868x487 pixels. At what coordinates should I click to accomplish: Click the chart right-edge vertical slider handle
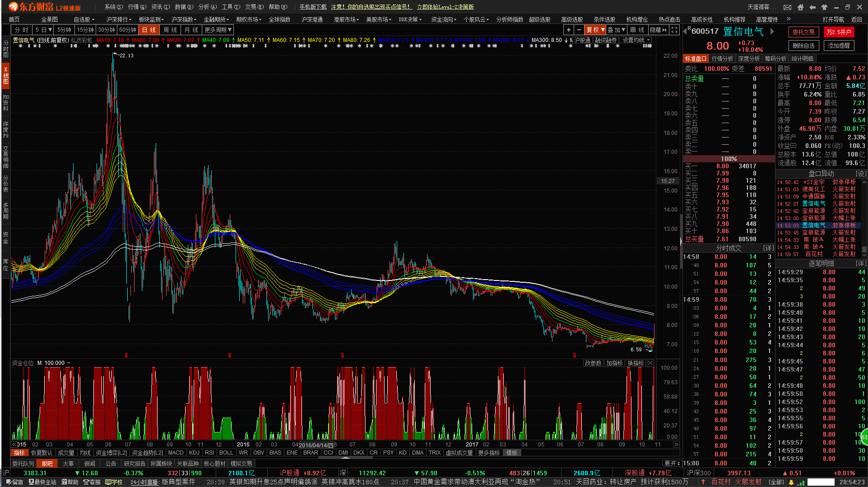pos(681,241)
